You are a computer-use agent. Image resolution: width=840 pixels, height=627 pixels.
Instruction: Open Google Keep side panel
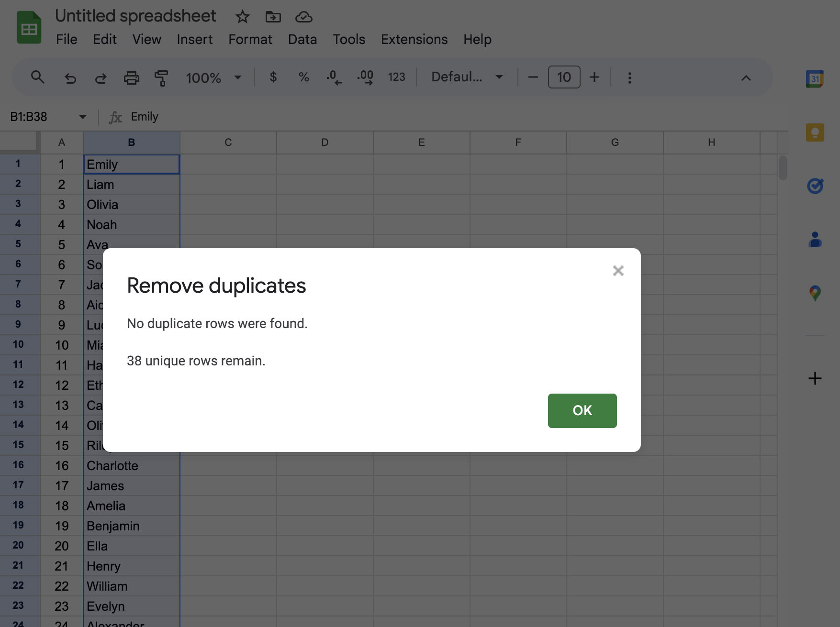point(815,132)
